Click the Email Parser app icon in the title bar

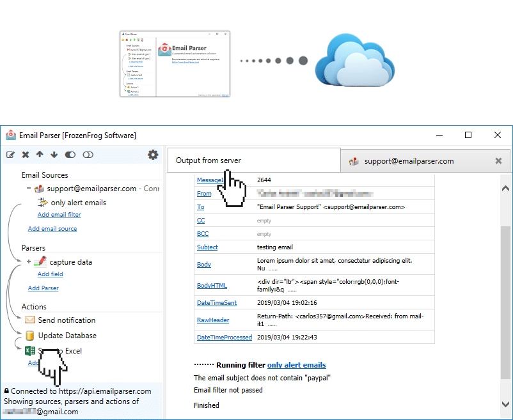11,135
